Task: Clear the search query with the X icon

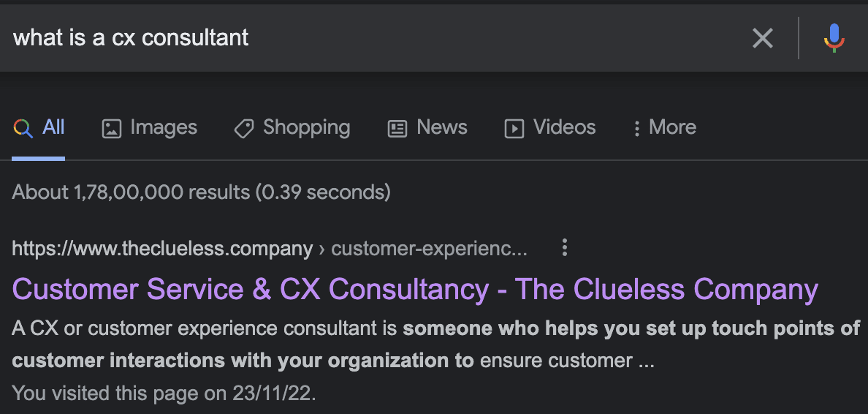Action: tap(762, 38)
